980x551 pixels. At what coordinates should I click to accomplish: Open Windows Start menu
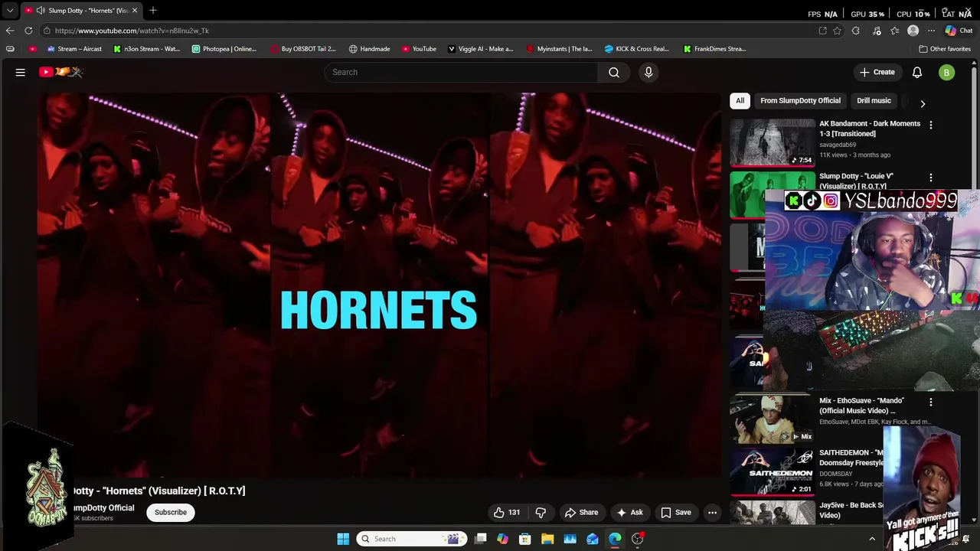coord(343,539)
